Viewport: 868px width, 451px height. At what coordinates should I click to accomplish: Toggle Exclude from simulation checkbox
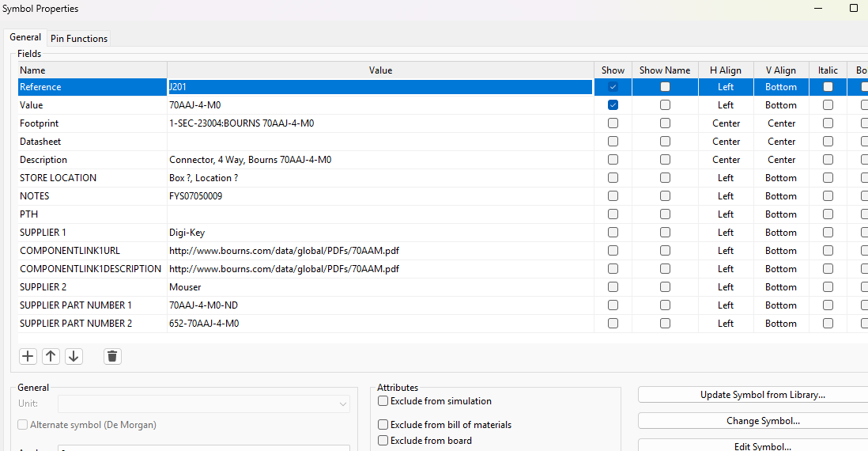pyautogui.click(x=383, y=401)
